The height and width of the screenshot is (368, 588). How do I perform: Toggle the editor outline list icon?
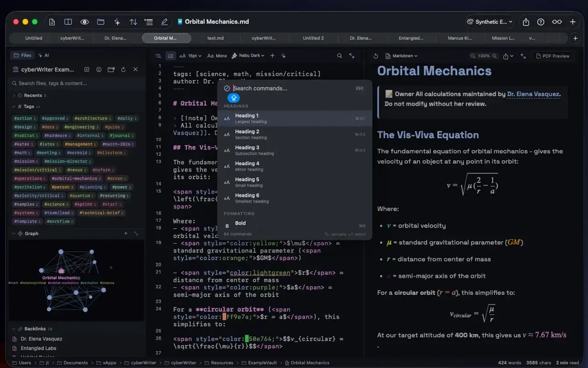coord(158,56)
